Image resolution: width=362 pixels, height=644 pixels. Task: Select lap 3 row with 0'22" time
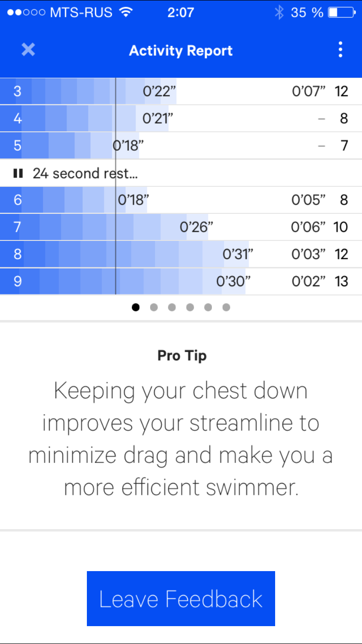tap(181, 91)
